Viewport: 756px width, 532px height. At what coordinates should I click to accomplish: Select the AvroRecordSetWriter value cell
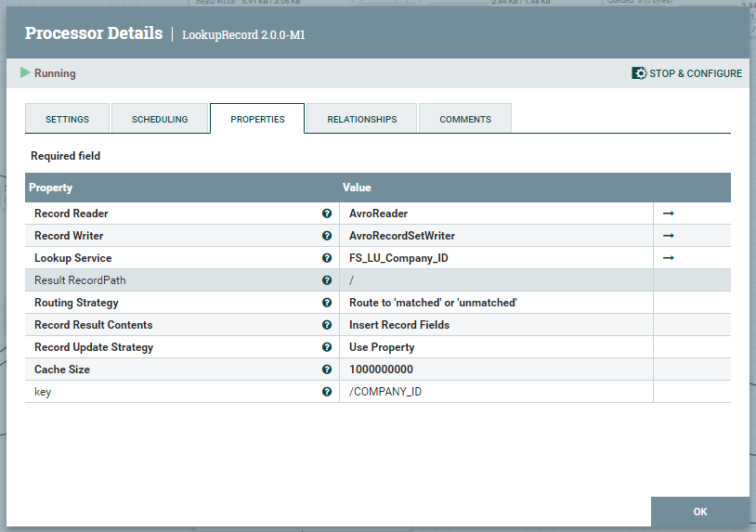pyautogui.click(x=496, y=236)
